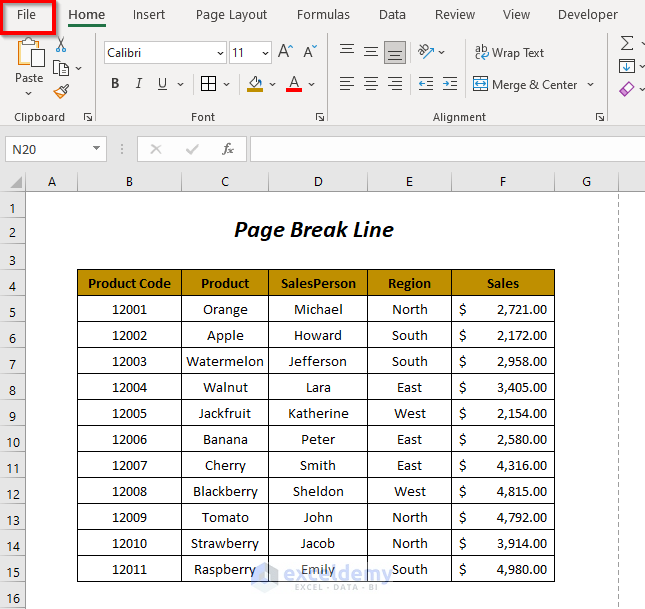The width and height of the screenshot is (645, 609).
Task: Switch to the Page Layout tab
Action: 231,15
